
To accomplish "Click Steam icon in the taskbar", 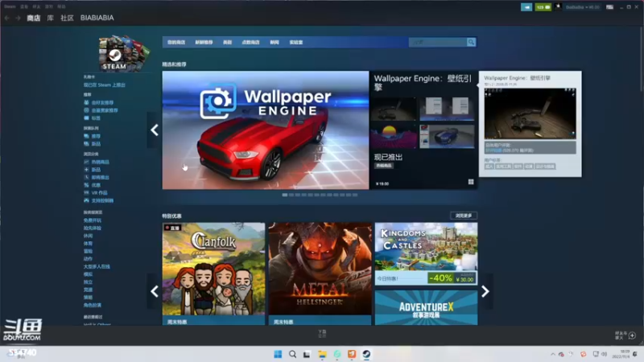I will (366, 354).
